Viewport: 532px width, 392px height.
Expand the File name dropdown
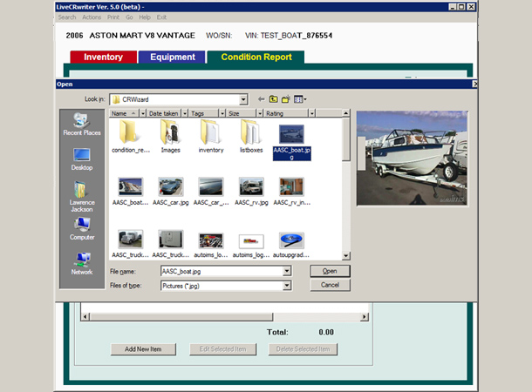click(287, 271)
